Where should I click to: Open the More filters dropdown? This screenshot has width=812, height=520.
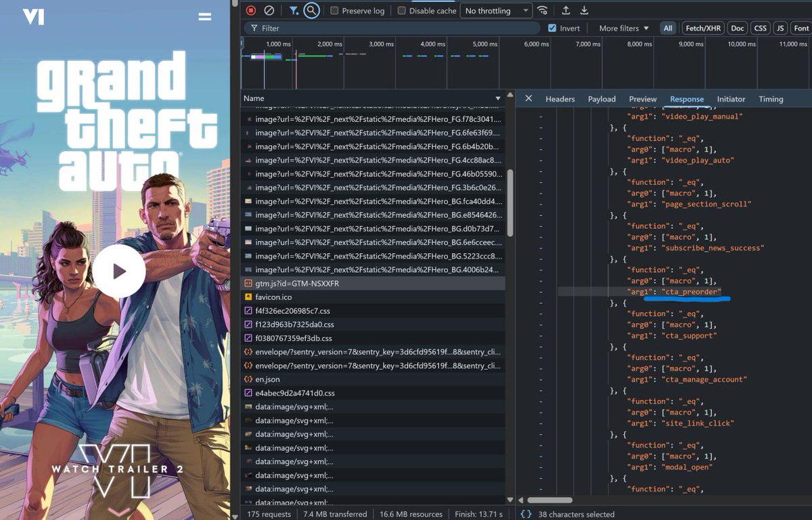[x=623, y=28]
